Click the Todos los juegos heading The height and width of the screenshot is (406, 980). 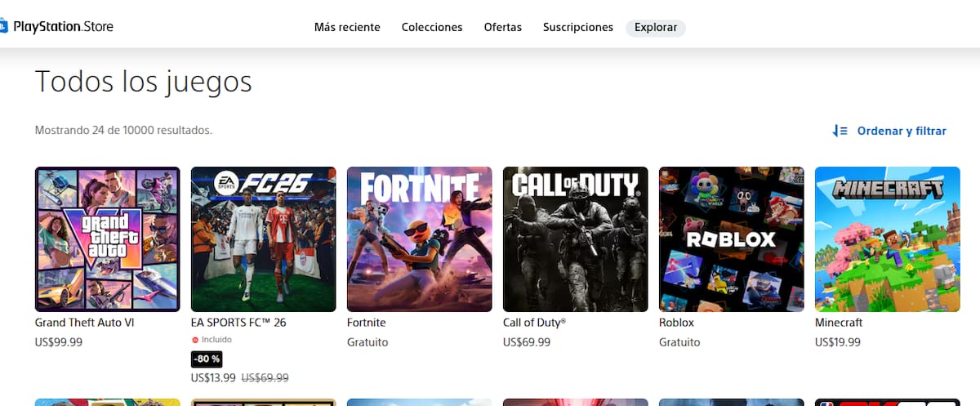click(144, 82)
